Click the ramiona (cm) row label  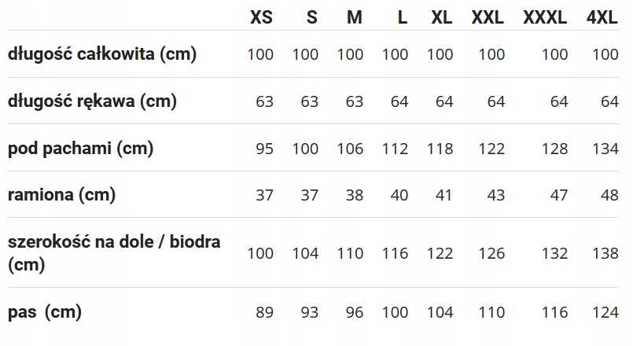click(x=61, y=194)
